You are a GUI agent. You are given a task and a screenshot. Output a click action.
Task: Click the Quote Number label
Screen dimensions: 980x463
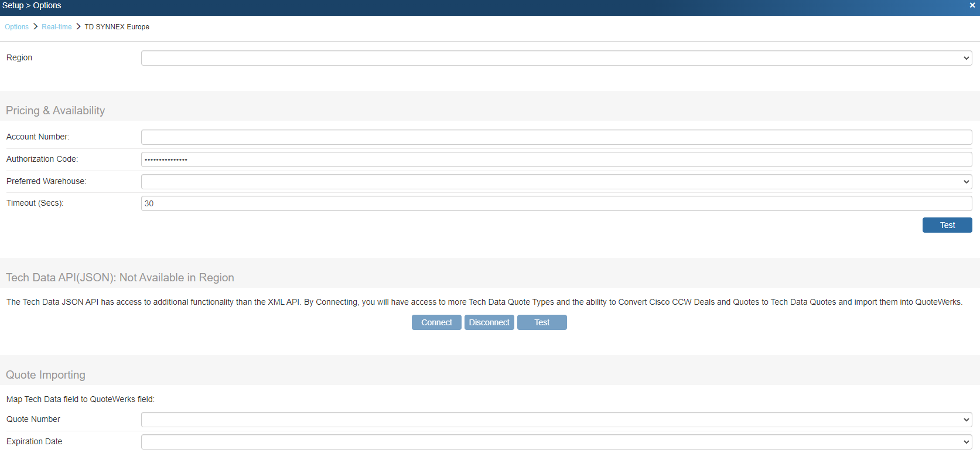(x=33, y=419)
